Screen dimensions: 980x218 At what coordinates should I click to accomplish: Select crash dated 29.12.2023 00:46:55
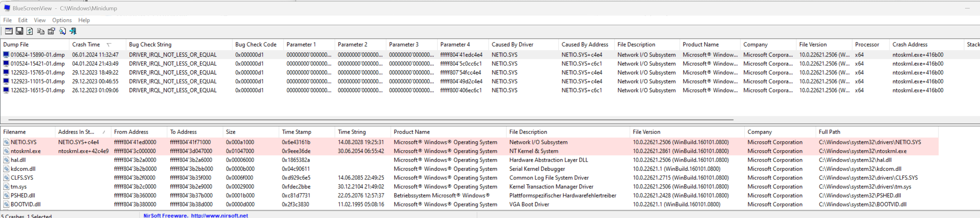(x=95, y=81)
